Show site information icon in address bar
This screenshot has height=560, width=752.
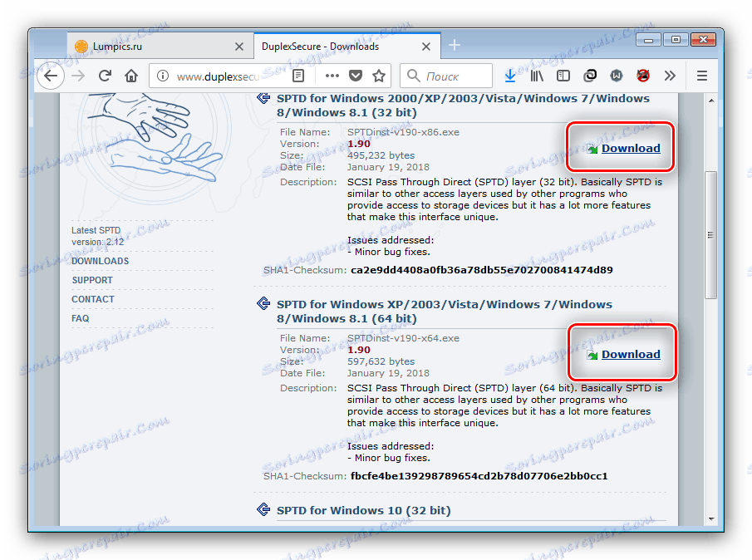tap(163, 76)
